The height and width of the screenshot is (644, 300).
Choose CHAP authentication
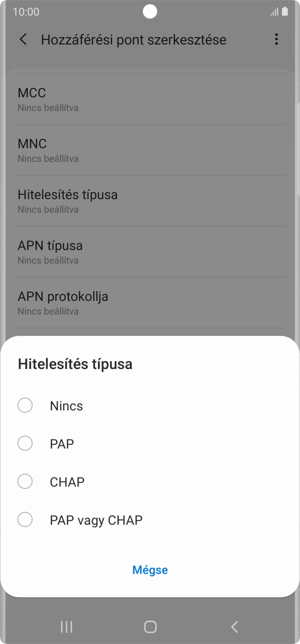(x=67, y=481)
